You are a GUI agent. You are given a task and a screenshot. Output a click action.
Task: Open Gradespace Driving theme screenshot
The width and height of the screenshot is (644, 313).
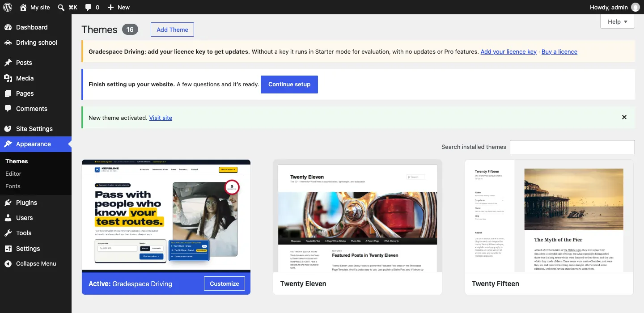(x=166, y=216)
